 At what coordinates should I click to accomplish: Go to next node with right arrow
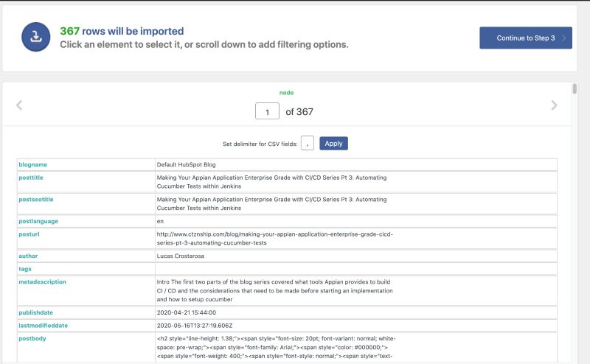coord(554,105)
